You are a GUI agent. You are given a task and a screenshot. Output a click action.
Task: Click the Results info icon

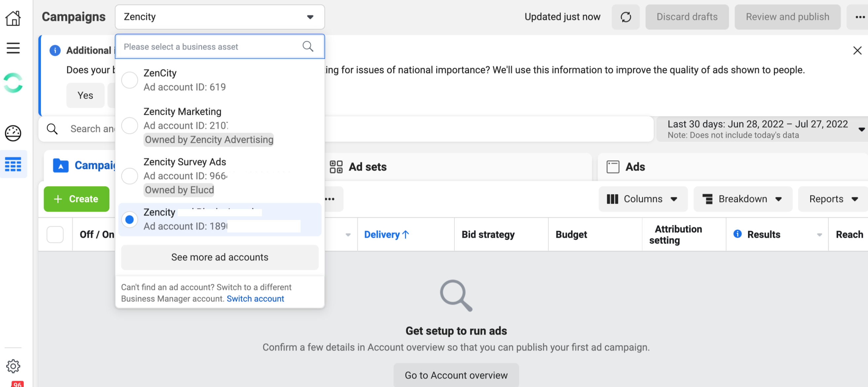click(737, 234)
